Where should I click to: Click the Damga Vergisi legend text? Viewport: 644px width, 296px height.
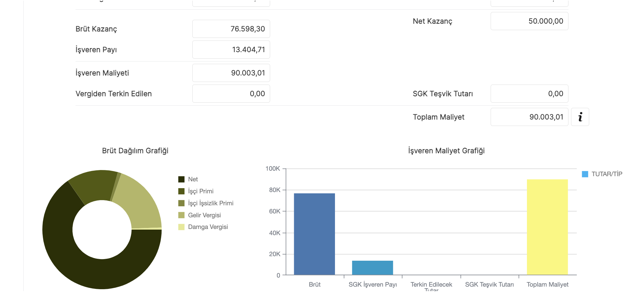click(208, 227)
